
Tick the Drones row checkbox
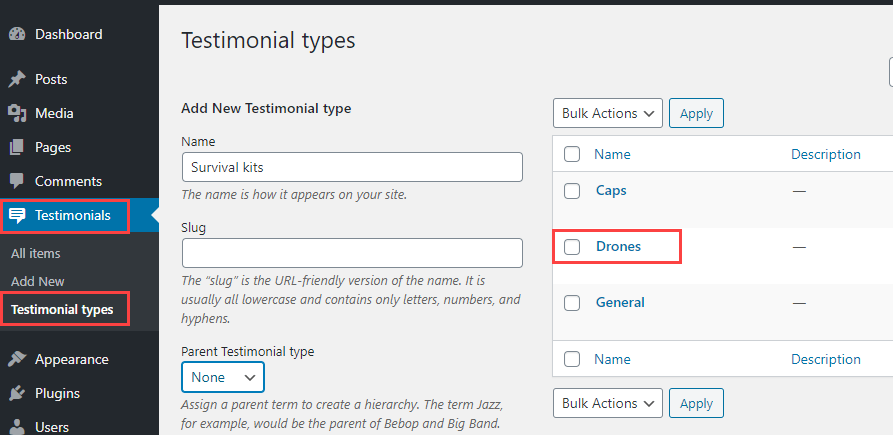572,247
